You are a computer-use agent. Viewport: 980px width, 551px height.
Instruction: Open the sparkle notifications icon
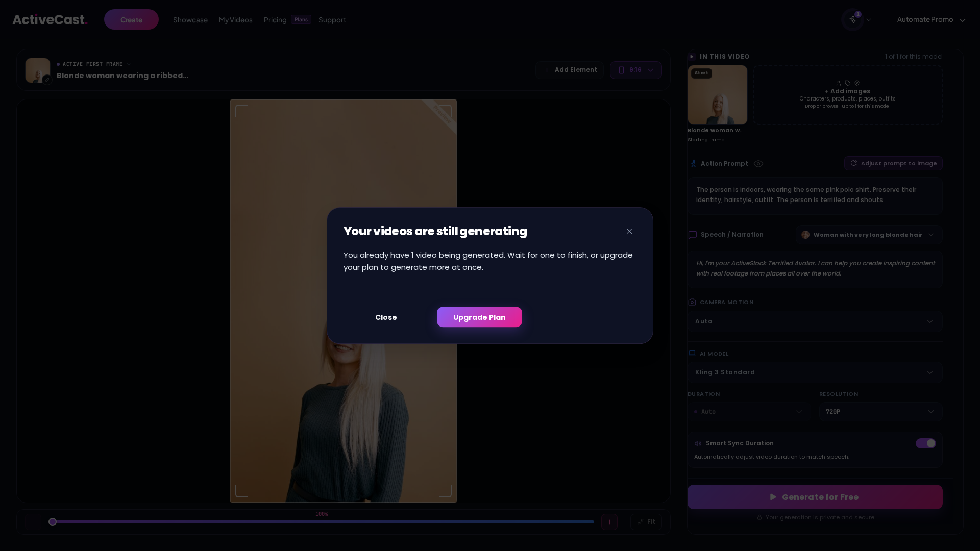853,20
